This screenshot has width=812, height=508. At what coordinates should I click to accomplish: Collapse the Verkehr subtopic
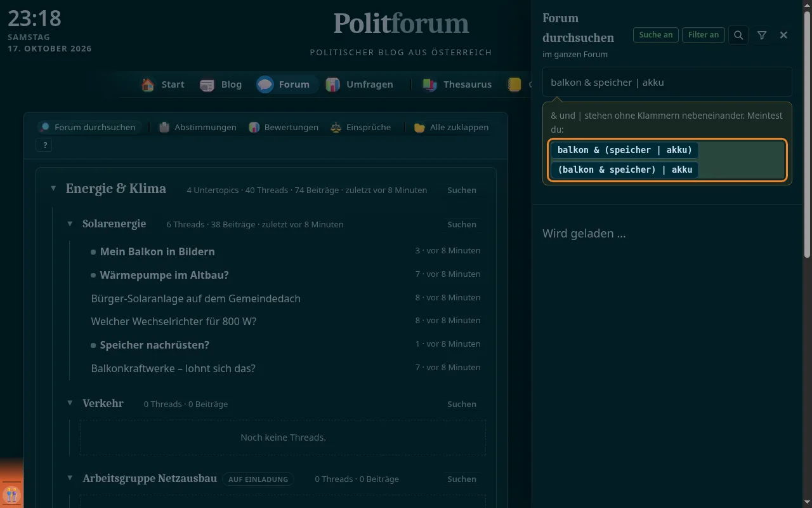(x=70, y=403)
